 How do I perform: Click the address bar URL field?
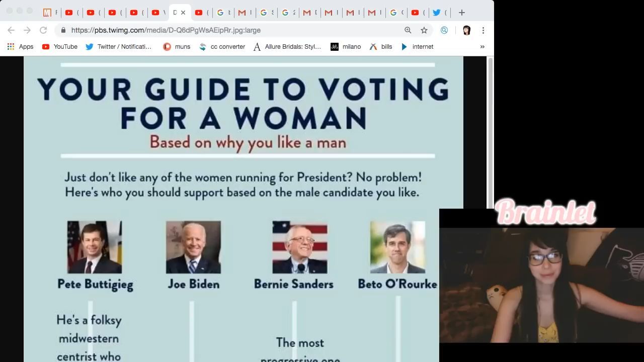click(231, 30)
